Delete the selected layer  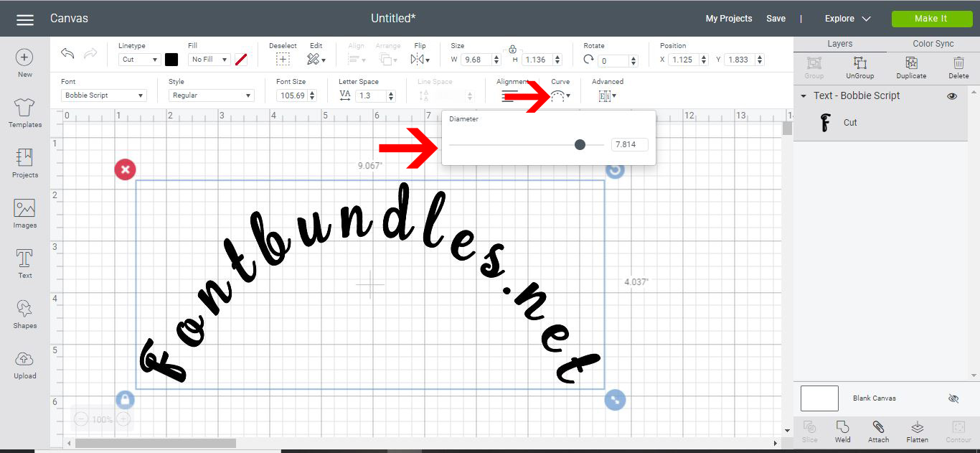[x=958, y=68]
